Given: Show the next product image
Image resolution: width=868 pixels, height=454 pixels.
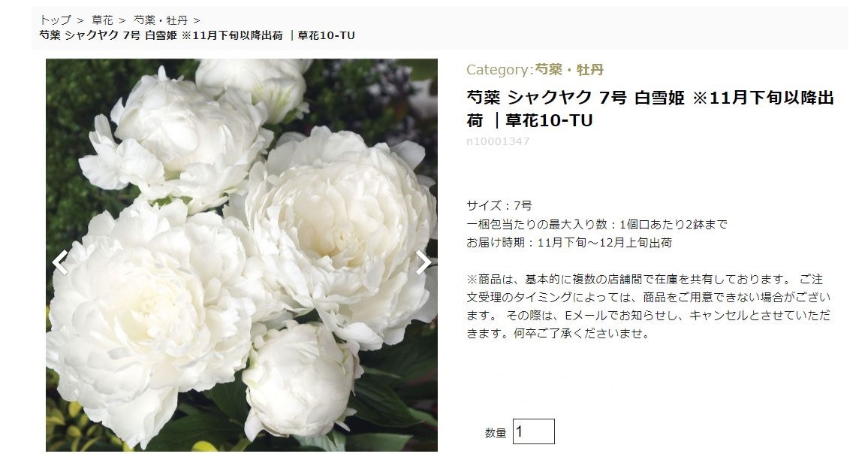Looking at the screenshot, I should (423, 262).
